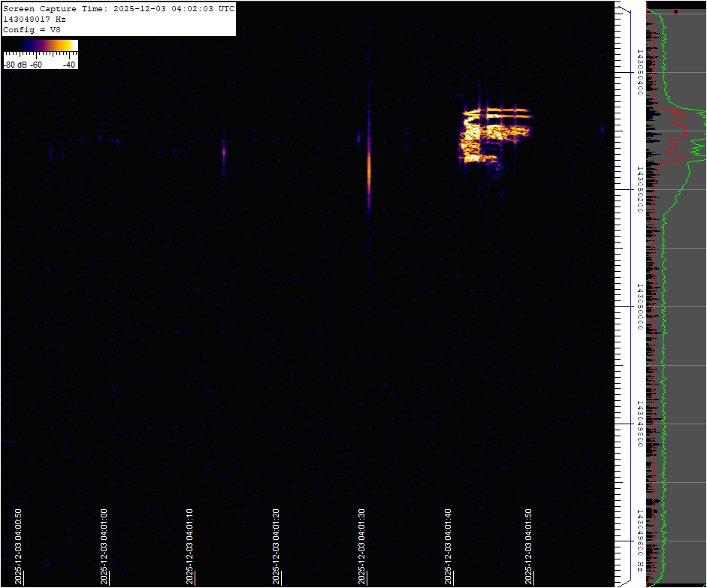Click the top bracket of the frequency ruler
Image resolution: width=707 pixels, height=588 pixels.
622,8
